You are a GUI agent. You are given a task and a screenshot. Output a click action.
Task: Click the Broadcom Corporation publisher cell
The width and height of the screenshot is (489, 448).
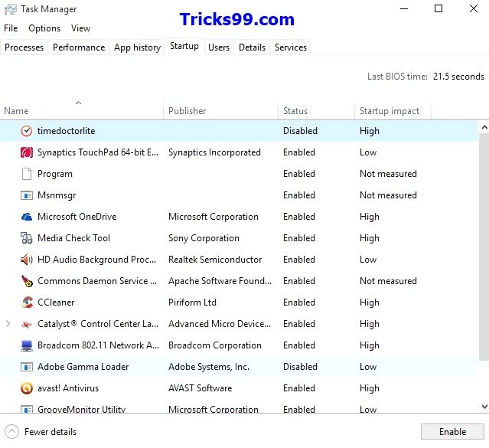(x=215, y=345)
